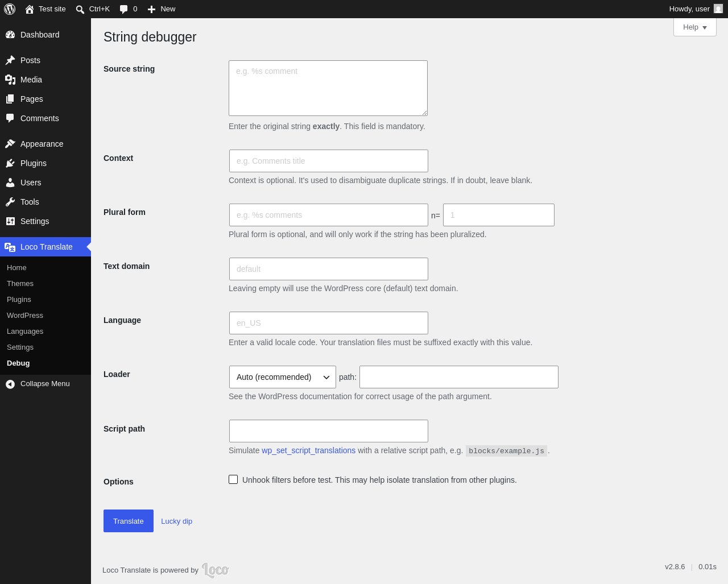Open Loco Translate WordPress submenu item
The height and width of the screenshot is (584, 728).
pos(25,315)
